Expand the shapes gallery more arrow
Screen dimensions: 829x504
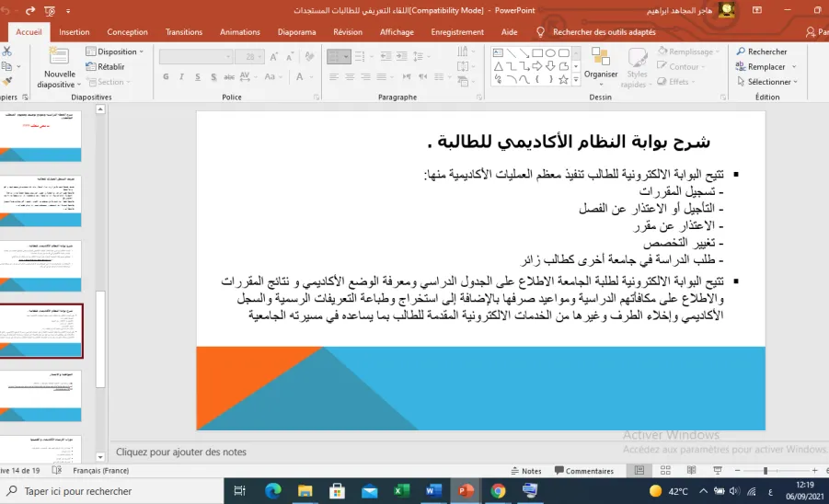click(576, 80)
